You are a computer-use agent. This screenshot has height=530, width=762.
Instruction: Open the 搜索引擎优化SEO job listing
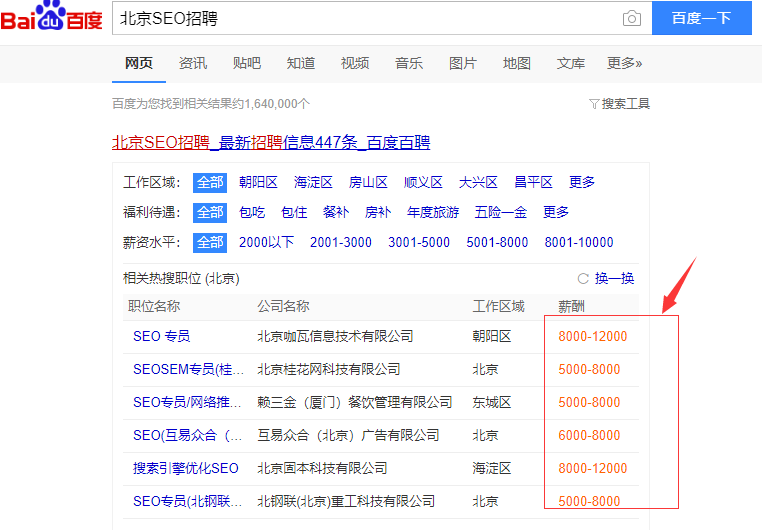[186, 468]
